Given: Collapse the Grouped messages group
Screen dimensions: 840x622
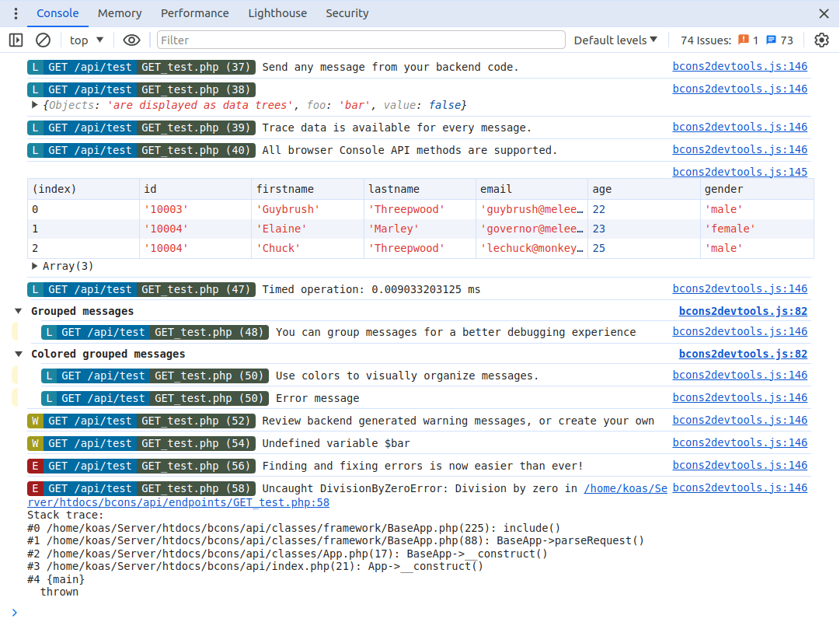Looking at the screenshot, I should pos(19,311).
